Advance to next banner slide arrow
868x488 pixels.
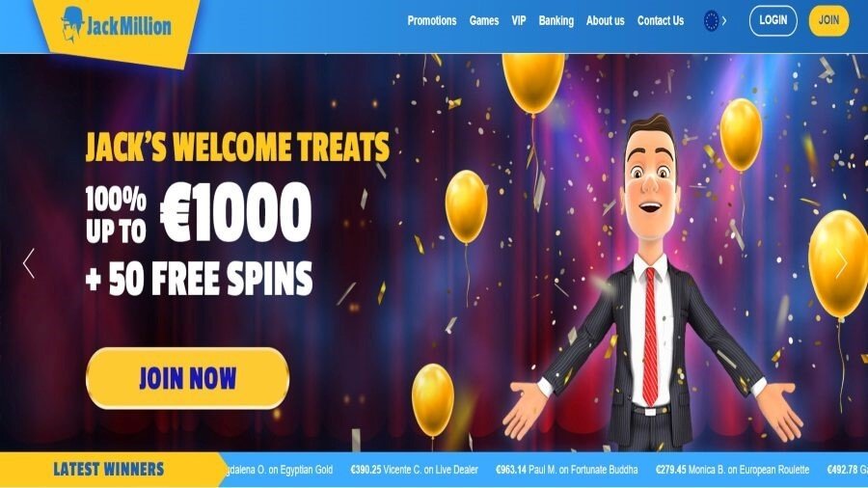(841, 263)
